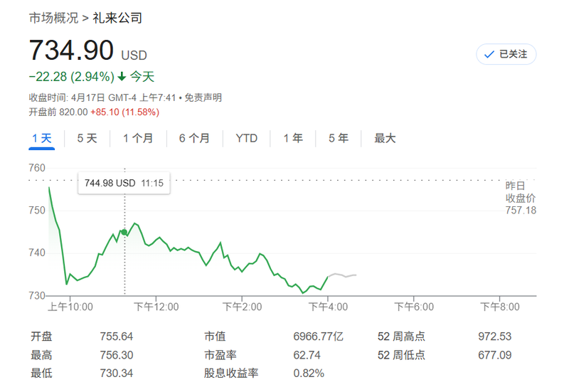Image resolution: width=569 pixels, height=392 pixels.
Task: Click the 下午2:00 axis label
Action: point(242,307)
